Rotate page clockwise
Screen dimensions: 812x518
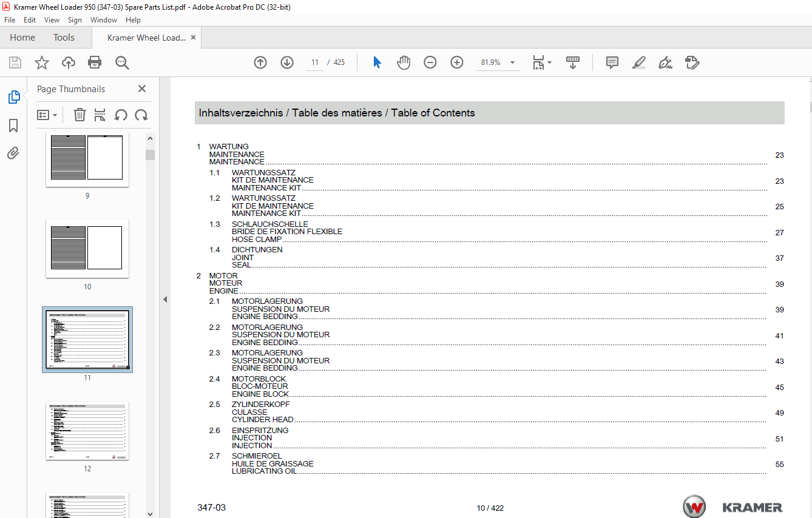[x=141, y=115]
